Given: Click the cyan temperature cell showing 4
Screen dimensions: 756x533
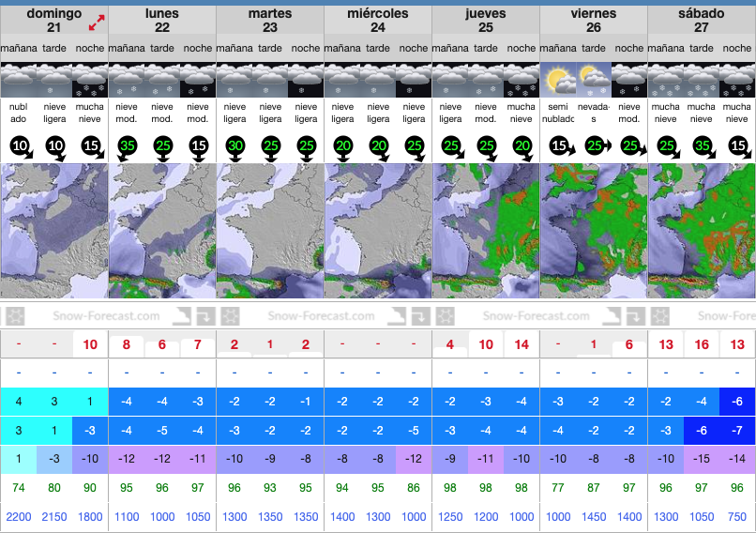Looking at the screenshot, I should [x=18, y=402].
